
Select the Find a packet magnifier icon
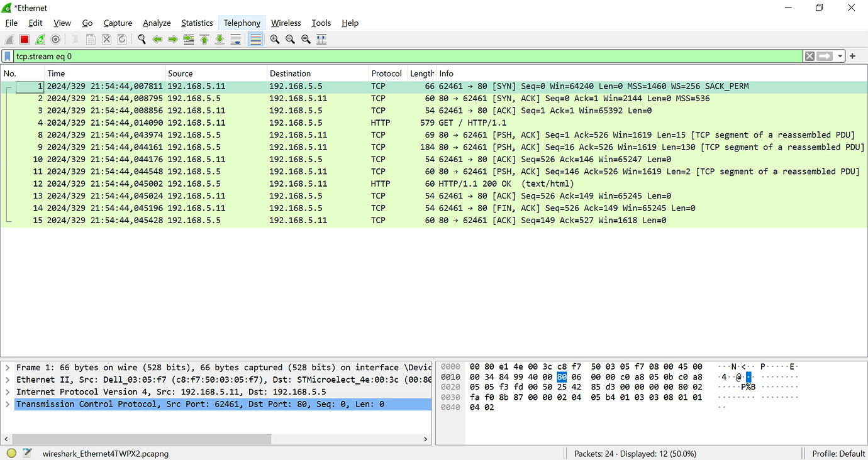pos(141,39)
